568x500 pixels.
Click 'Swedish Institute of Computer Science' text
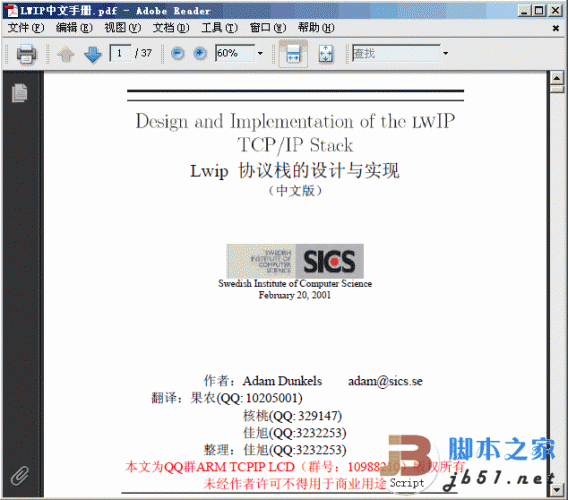(295, 283)
